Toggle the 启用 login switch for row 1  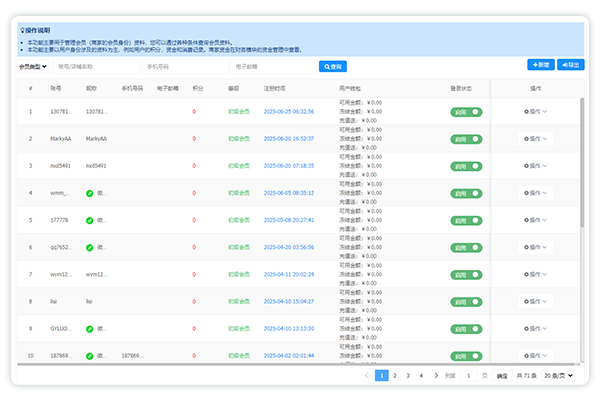(x=466, y=111)
